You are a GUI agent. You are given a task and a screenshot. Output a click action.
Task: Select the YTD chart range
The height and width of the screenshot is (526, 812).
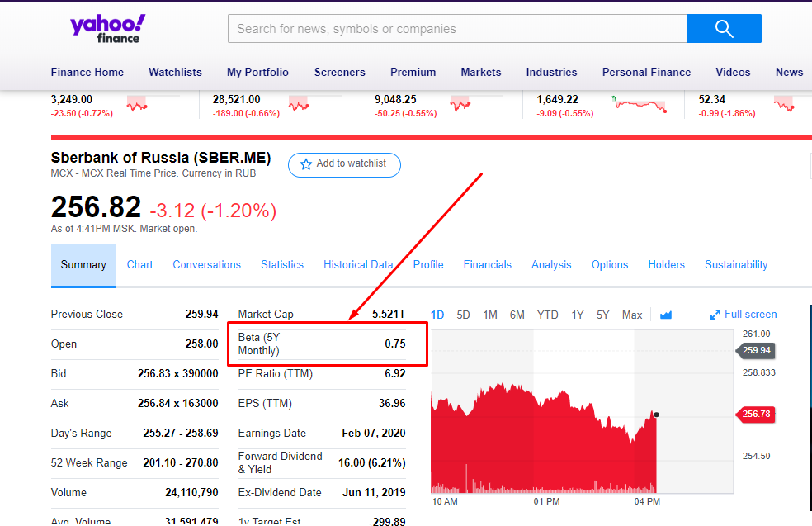click(547, 315)
